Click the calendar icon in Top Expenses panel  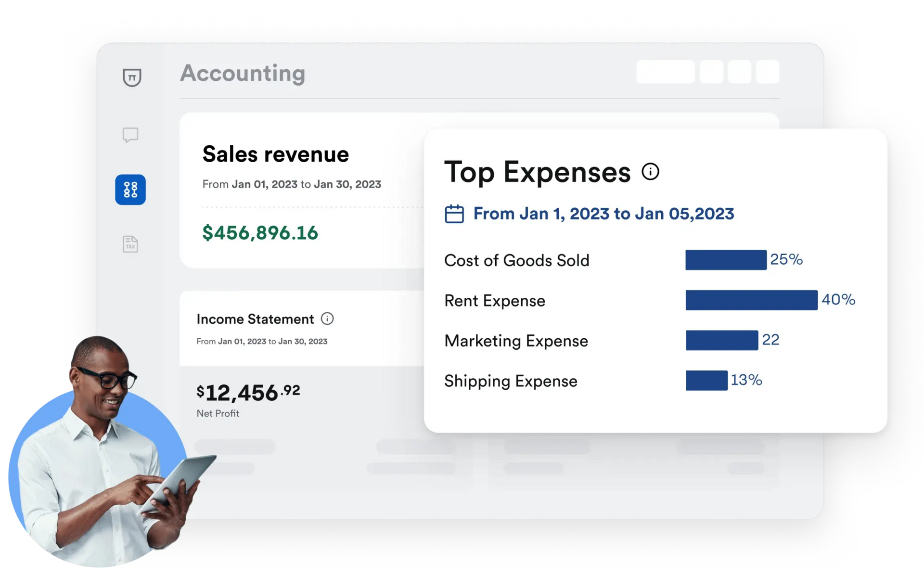[x=454, y=213]
